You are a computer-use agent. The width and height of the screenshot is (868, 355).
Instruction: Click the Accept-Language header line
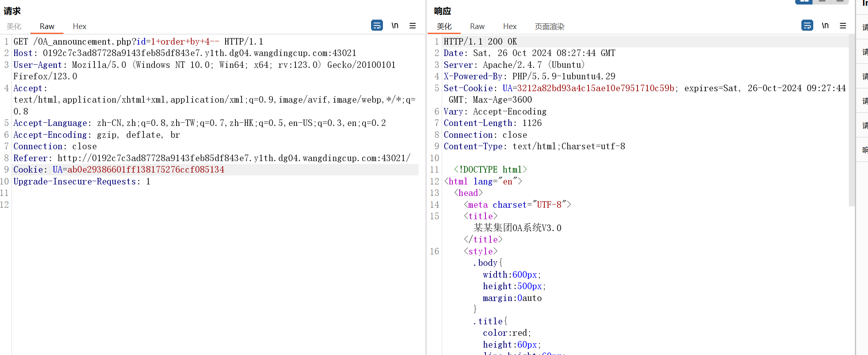click(x=199, y=123)
